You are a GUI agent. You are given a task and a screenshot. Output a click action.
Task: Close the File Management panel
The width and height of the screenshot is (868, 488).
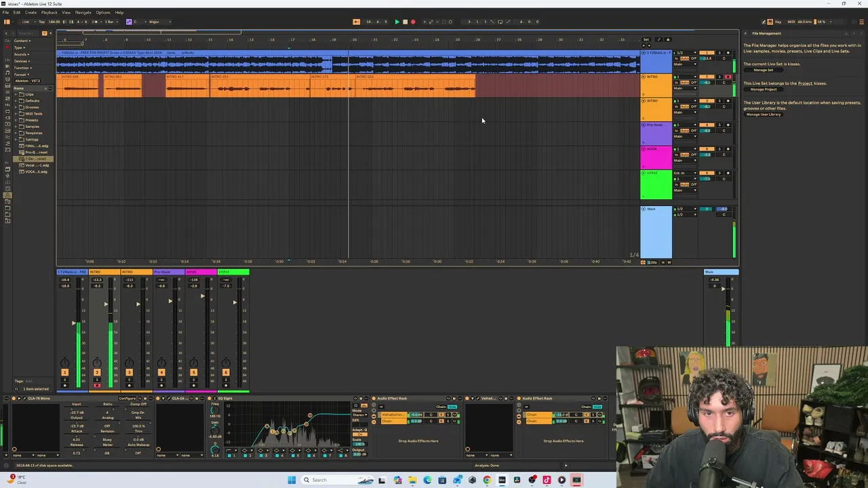point(745,33)
